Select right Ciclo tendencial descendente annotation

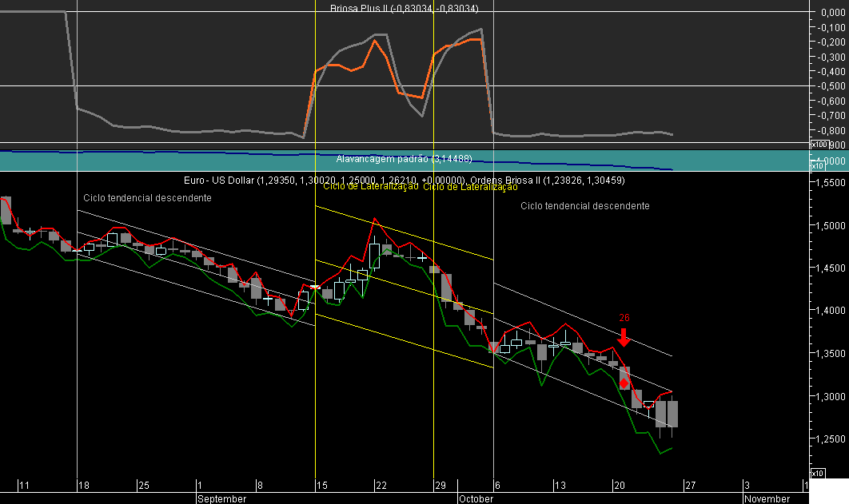point(584,206)
